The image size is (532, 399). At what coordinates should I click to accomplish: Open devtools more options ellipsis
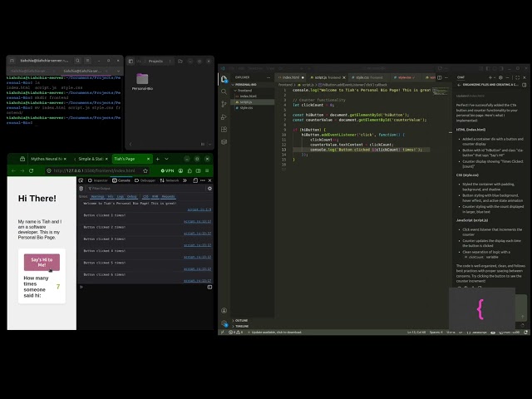(203, 180)
